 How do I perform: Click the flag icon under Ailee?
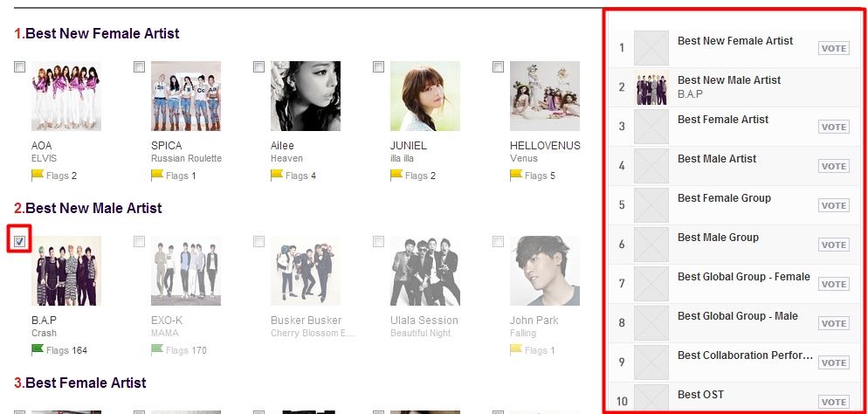coord(277,175)
